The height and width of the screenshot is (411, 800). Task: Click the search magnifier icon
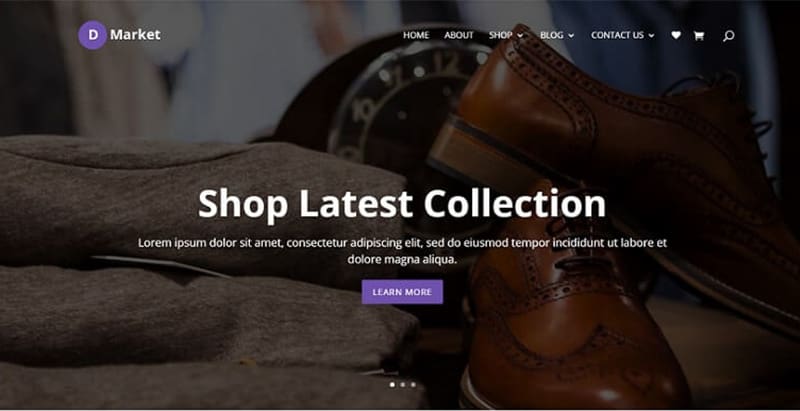pyautogui.click(x=729, y=36)
